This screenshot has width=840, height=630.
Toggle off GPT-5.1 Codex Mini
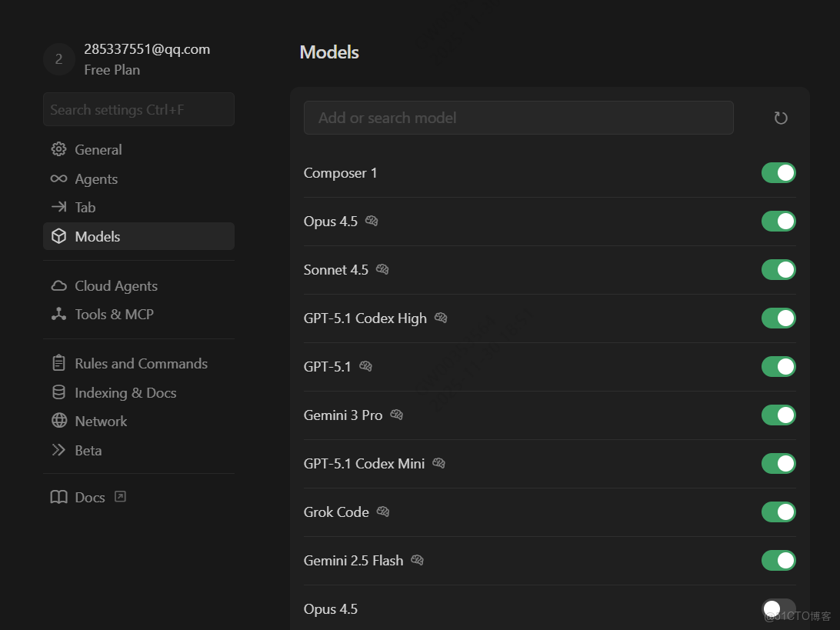pos(778,463)
